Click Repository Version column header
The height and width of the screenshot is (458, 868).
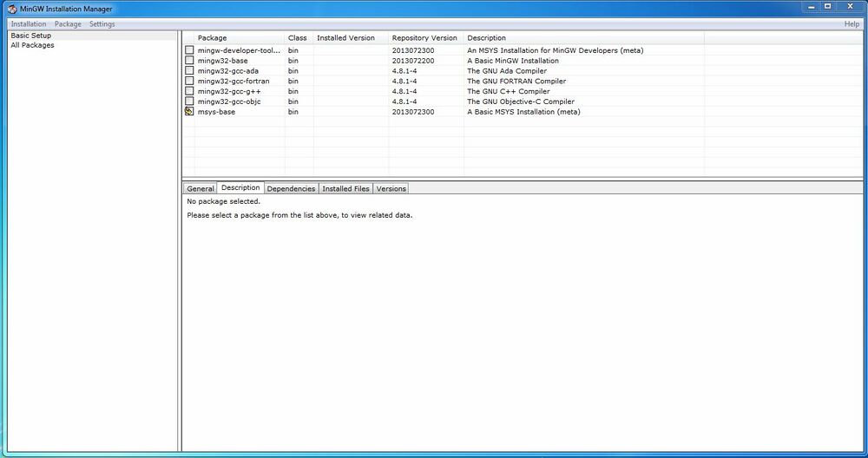click(425, 38)
